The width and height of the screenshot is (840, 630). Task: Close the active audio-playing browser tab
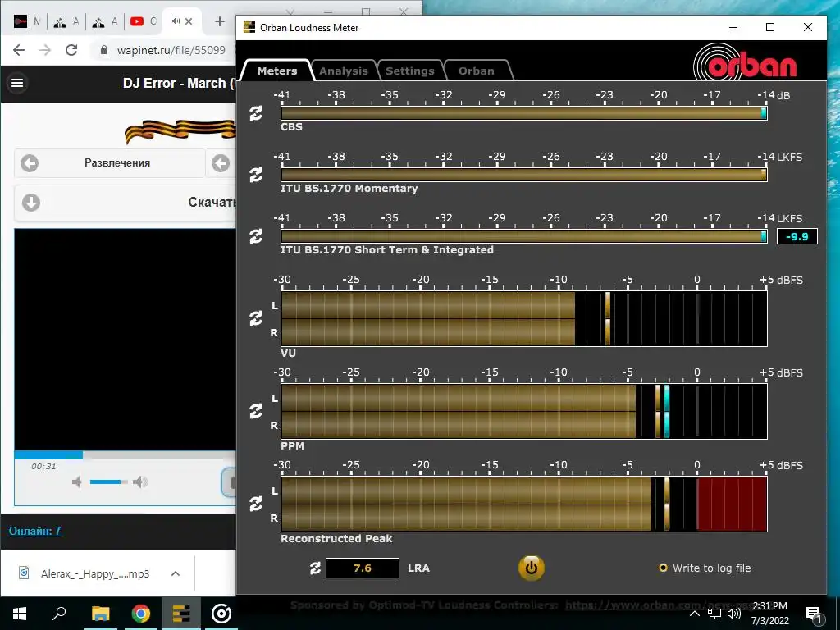tap(189, 21)
